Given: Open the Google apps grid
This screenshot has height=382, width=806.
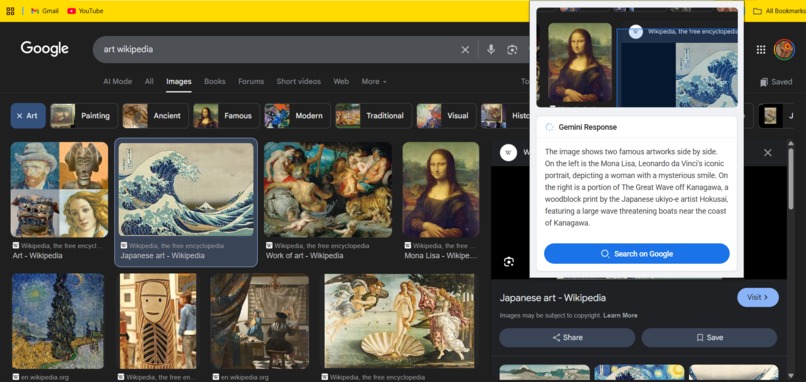Looking at the screenshot, I should pos(761,49).
